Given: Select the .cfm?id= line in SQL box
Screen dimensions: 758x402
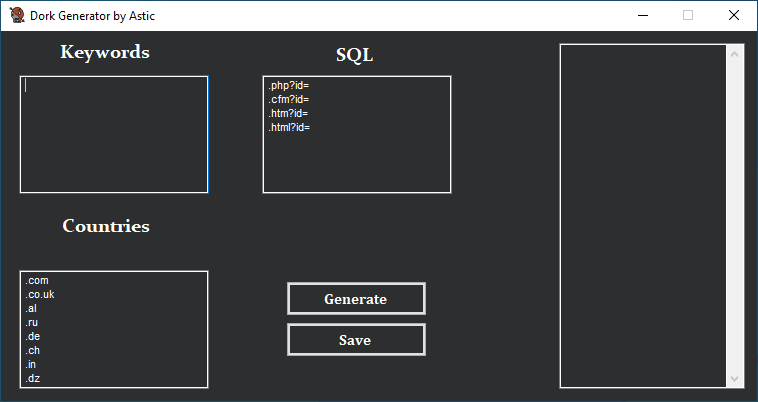Looking at the screenshot, I should tap(289, 100).
